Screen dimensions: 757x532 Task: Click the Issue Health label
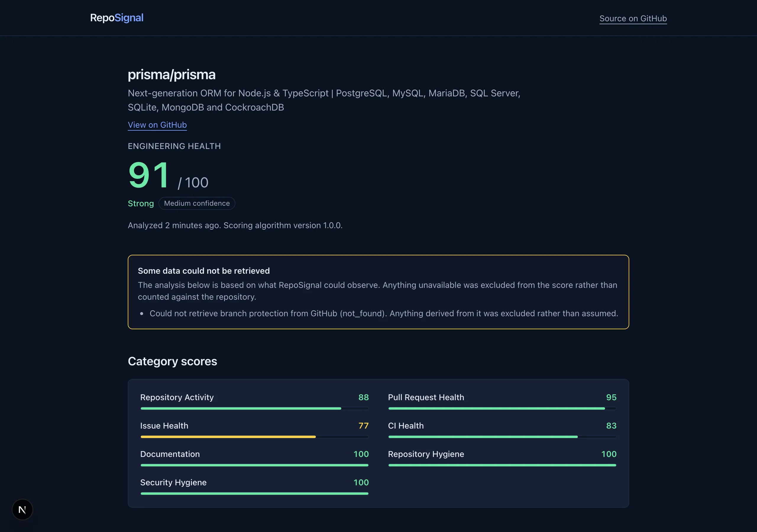pyautogui.click(x=164, y=426)
